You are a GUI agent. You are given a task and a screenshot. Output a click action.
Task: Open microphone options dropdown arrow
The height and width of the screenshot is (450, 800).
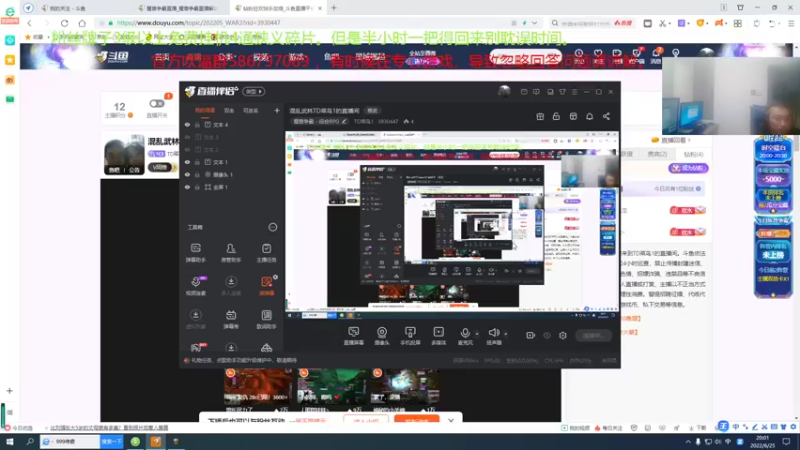[x=477, y=334]
